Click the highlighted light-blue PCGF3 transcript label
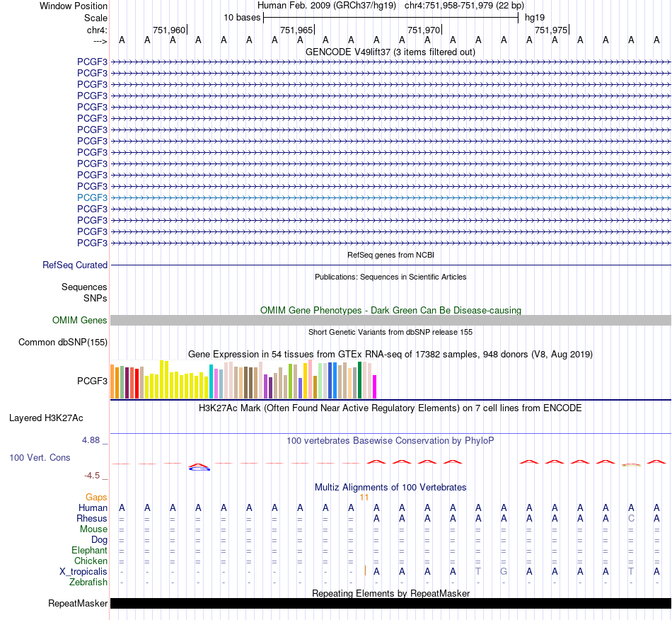Viewport: 672px width, 620px height. tap(92, 197)
